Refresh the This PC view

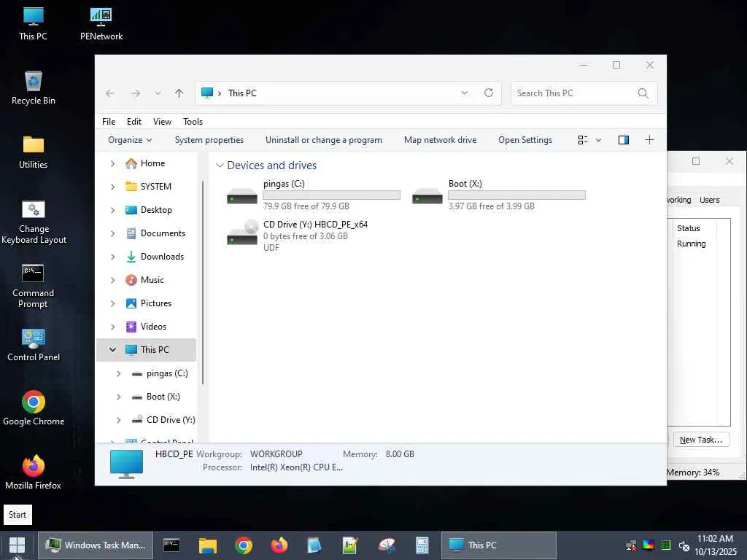coord(488,93)
